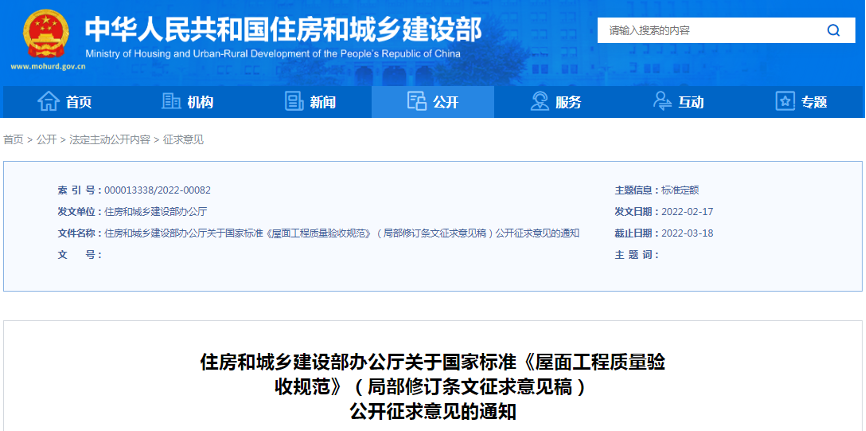Click the 主 题 词 label

click(x=637, y=255)
